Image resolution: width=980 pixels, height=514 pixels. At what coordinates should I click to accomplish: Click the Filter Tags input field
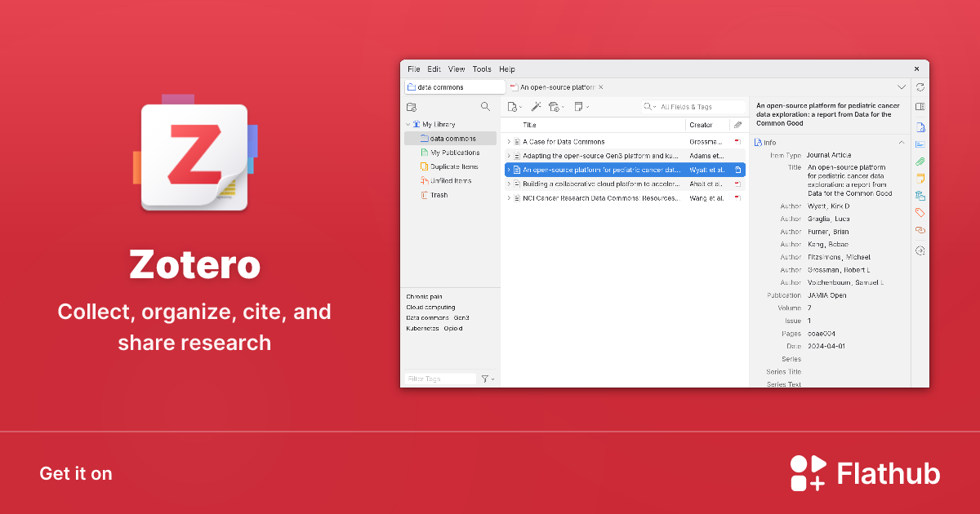pyautogui.click(x=439, y=378)
